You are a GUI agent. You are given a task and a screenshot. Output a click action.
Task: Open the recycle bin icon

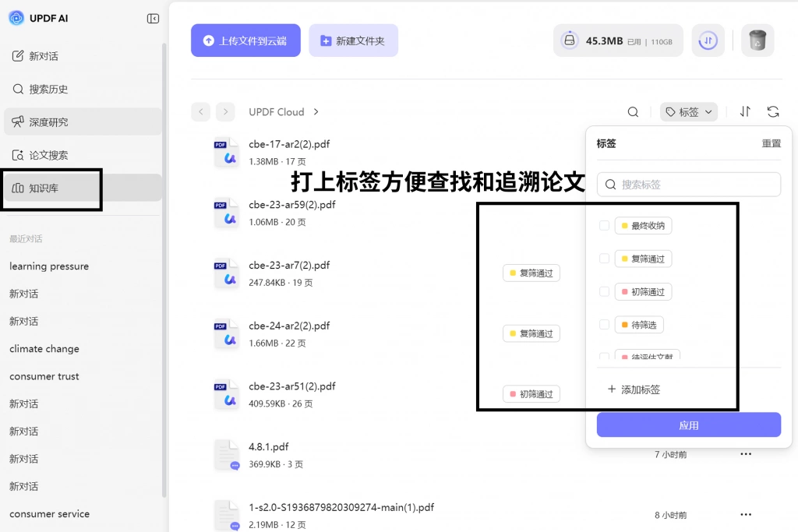(757, 41)
